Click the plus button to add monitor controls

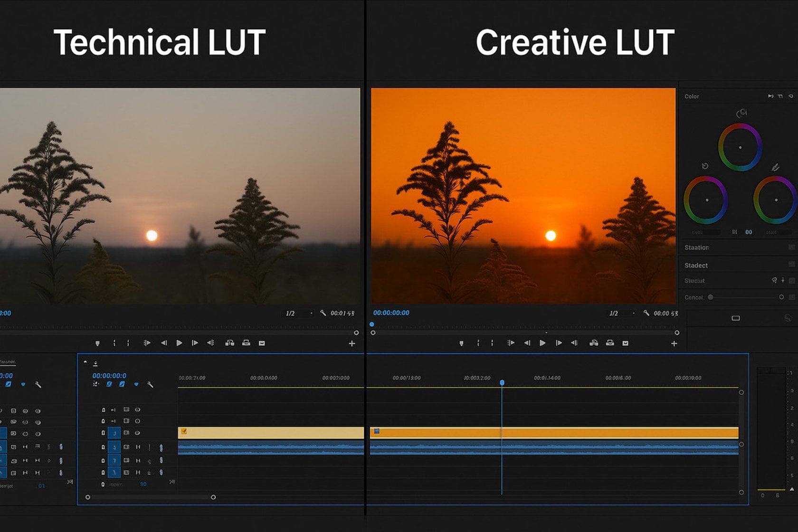point(674,342)
